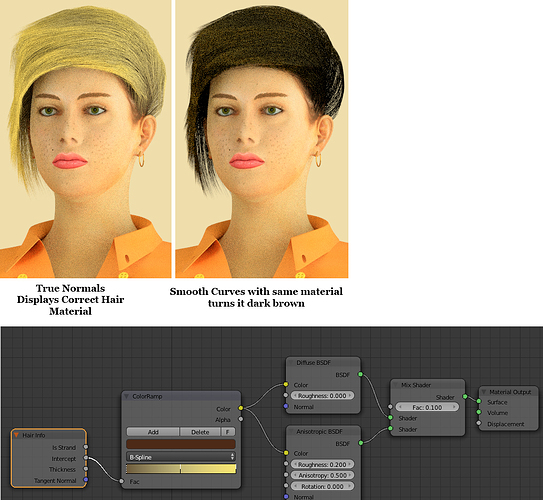Open the dark brown Smooth Curves render
Screen dimensions: 543x500
262,139
